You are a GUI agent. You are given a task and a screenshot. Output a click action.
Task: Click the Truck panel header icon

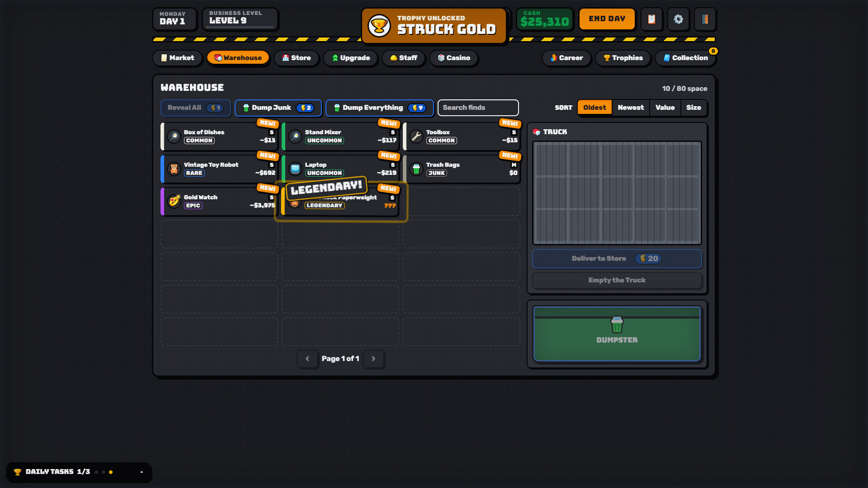[537, 132]
